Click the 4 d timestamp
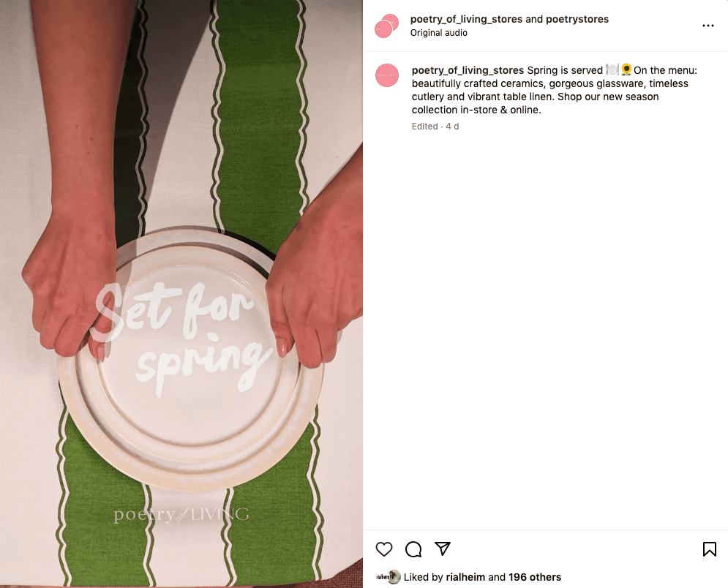728x588 pixels. tap(452, 127)
